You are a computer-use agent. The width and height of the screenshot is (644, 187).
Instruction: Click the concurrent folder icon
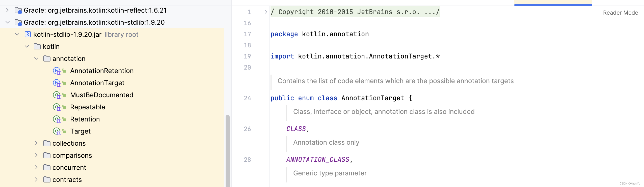47,168
